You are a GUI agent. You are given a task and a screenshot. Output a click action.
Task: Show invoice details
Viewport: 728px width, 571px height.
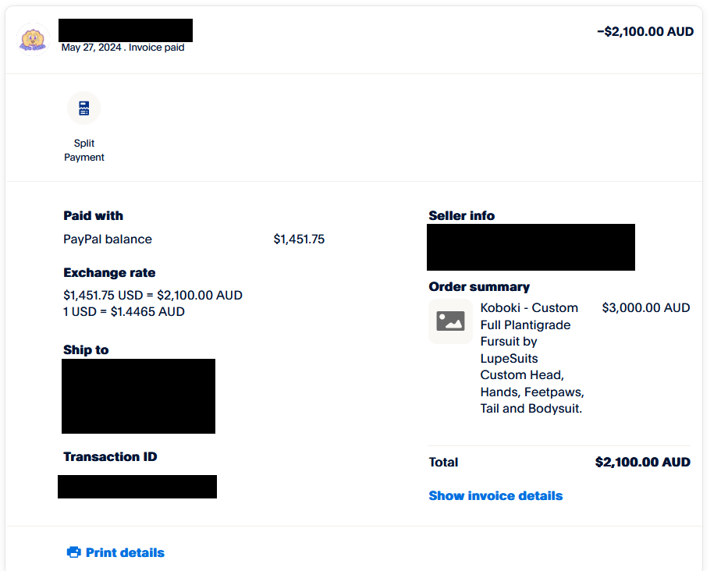[495, 495]
